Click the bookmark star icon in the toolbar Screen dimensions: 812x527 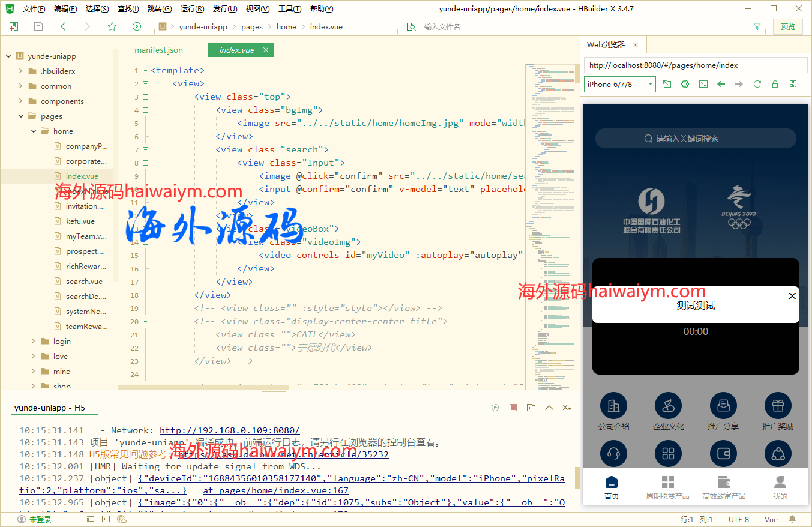click(x=112, y=26)
